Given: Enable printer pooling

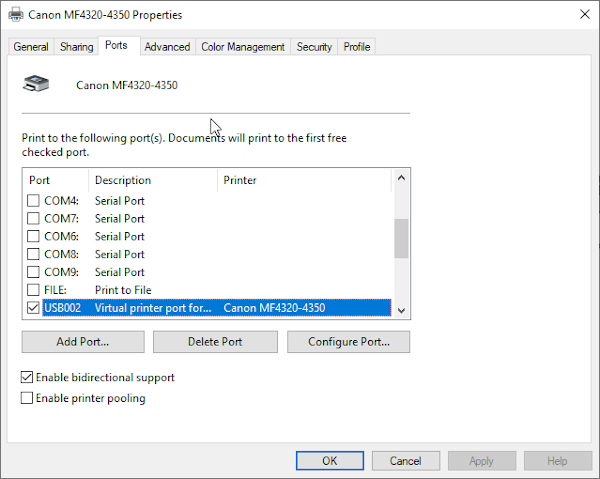Looking at the screenshot, I should pos(27,398).
